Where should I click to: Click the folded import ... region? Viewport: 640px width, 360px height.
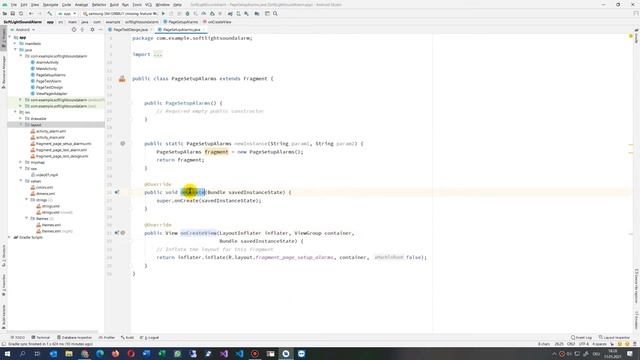[x=158, y=54]
